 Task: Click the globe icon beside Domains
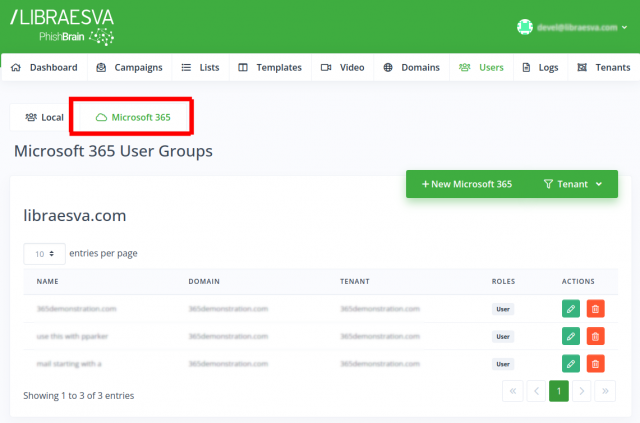pos(388,67)
